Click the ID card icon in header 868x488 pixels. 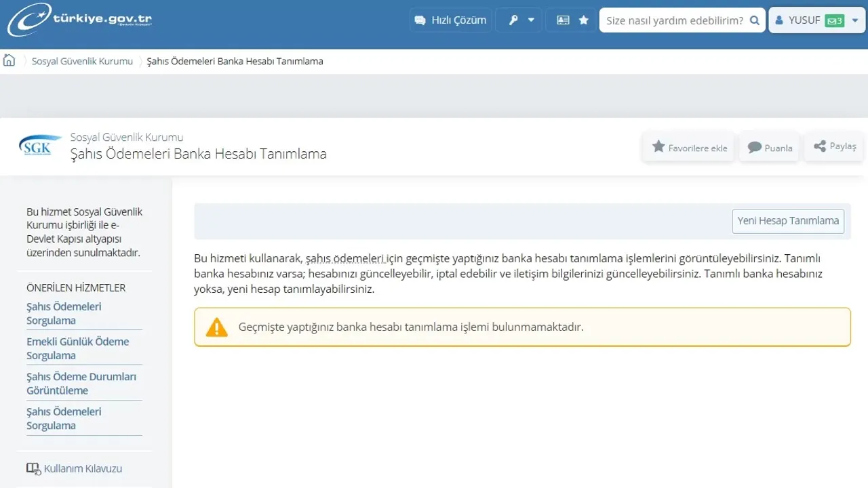coord(563,20)
